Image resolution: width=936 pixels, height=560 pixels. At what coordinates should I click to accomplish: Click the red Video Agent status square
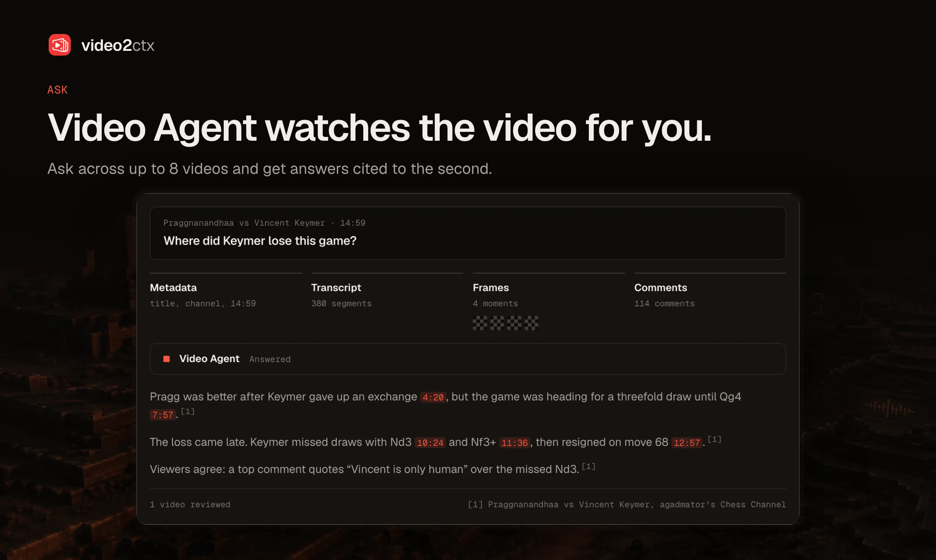tap(166, 359)
